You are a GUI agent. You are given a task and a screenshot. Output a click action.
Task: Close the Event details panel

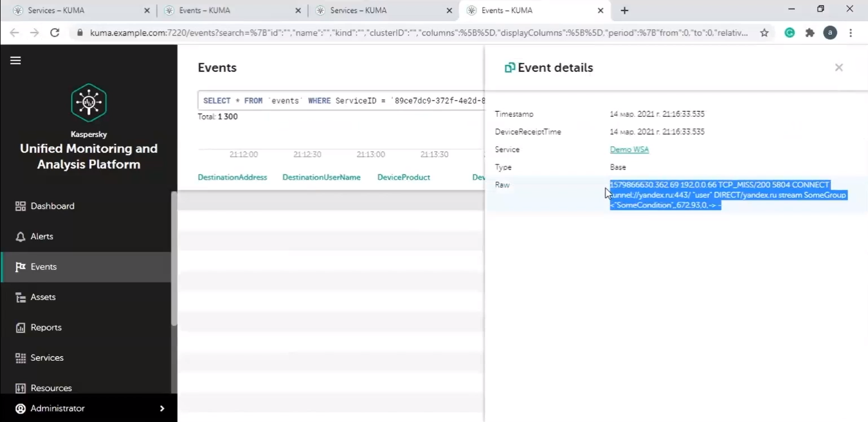[839, 67]
